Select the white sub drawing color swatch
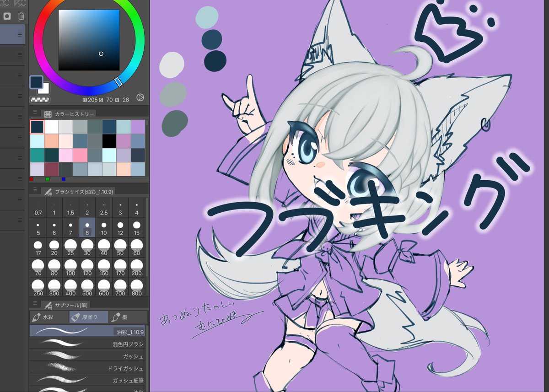This screenshot has width=549, height=392. pos(45,90)
